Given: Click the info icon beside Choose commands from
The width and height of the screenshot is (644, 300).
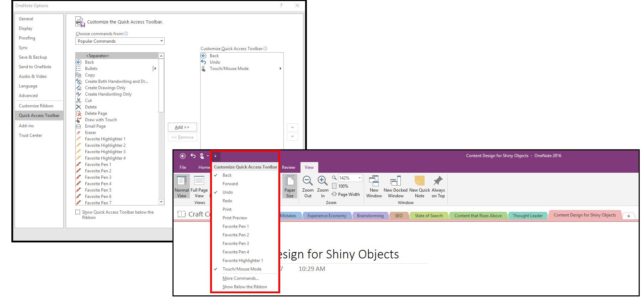Looking at the screenshot, I should point(126,34).
